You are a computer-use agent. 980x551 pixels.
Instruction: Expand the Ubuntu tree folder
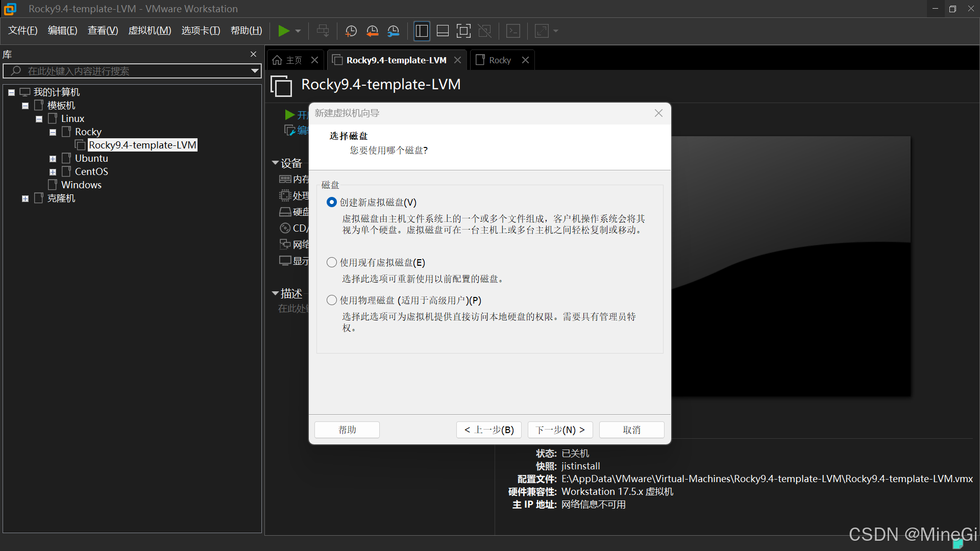pyautogui.click(x=53, y=159)
